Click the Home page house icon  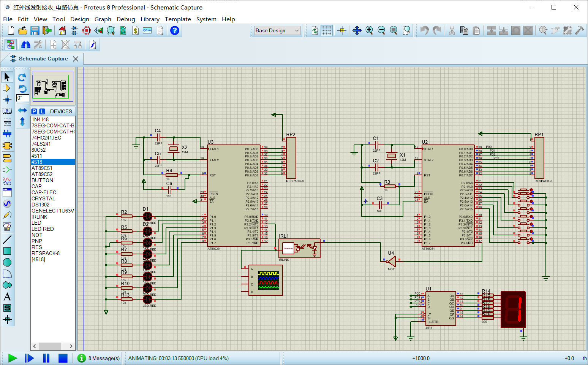(62, 30)
